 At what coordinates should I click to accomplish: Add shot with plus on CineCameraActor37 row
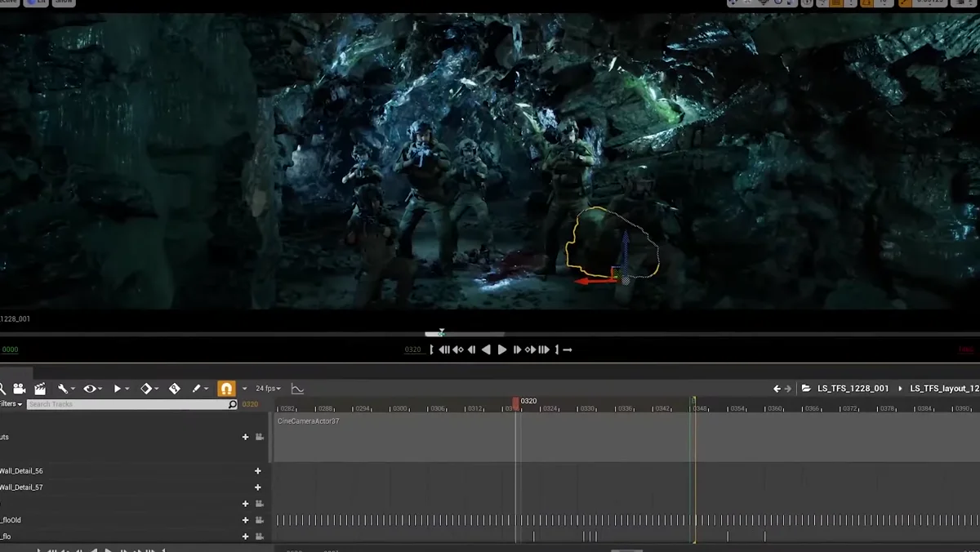[245, 437]
